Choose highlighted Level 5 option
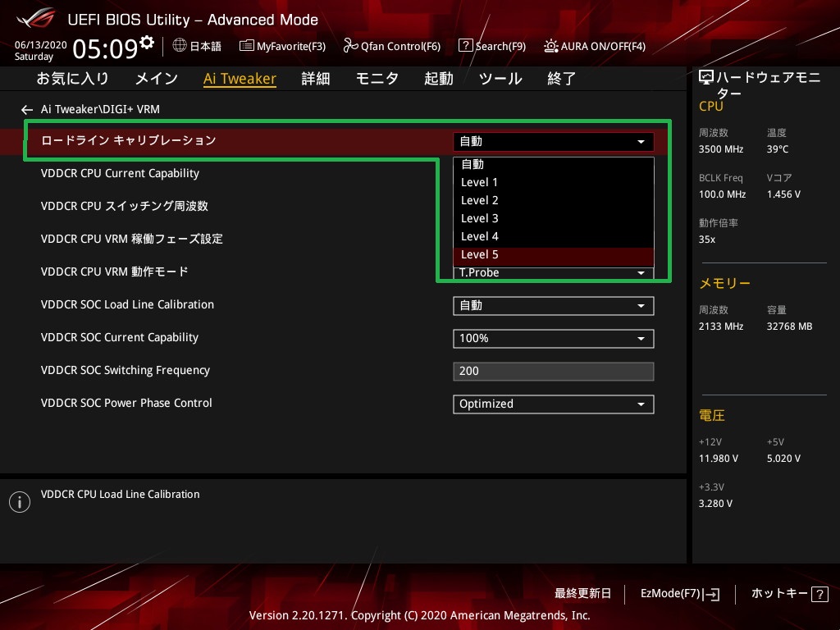 pos(554,255)
